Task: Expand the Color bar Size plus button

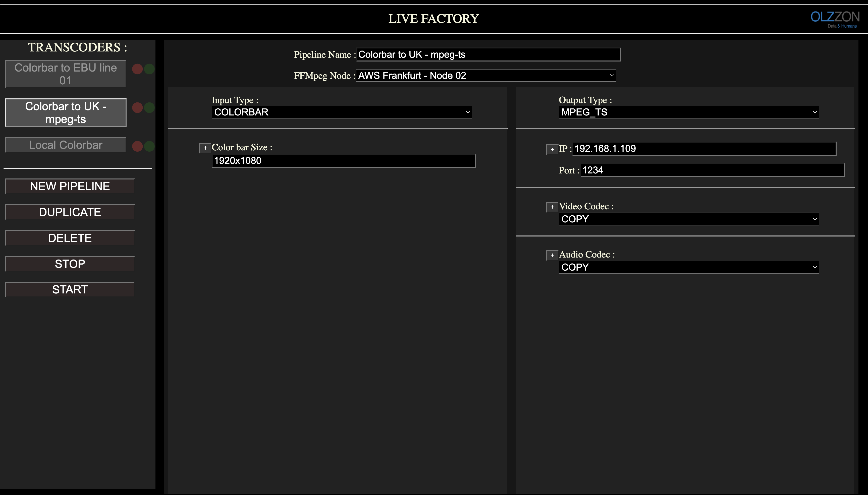Action: pos(205,148)
